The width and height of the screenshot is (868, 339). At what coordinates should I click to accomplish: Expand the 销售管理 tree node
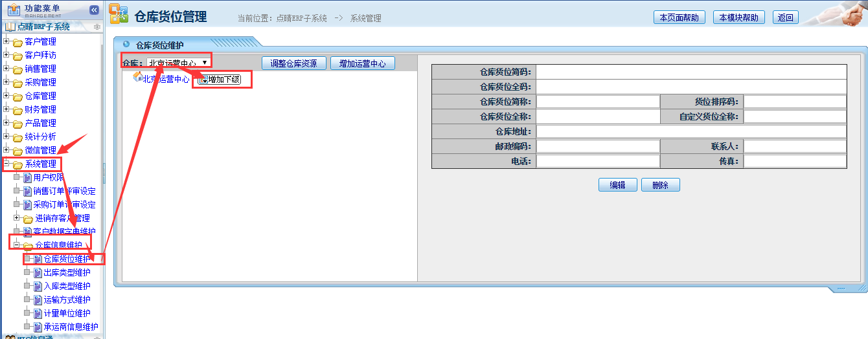(x=6, y=69)
